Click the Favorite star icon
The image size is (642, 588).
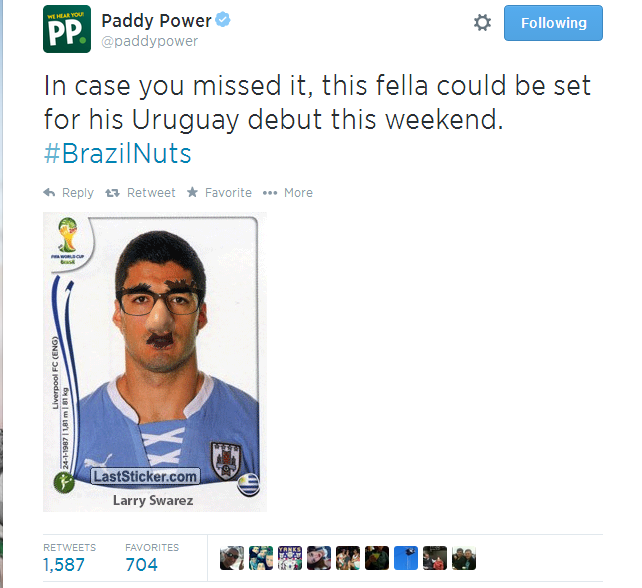pos(192,192)
